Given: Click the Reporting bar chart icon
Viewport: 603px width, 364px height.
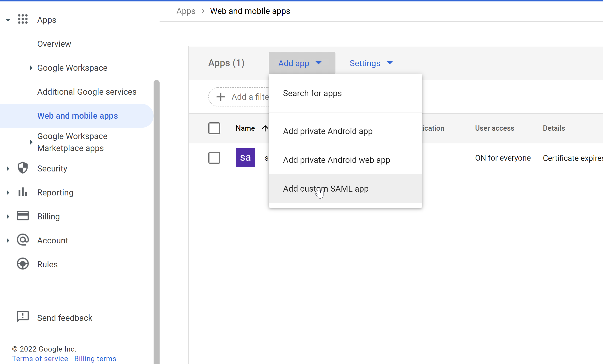Looking at the screenshot, I should [23, 192].
